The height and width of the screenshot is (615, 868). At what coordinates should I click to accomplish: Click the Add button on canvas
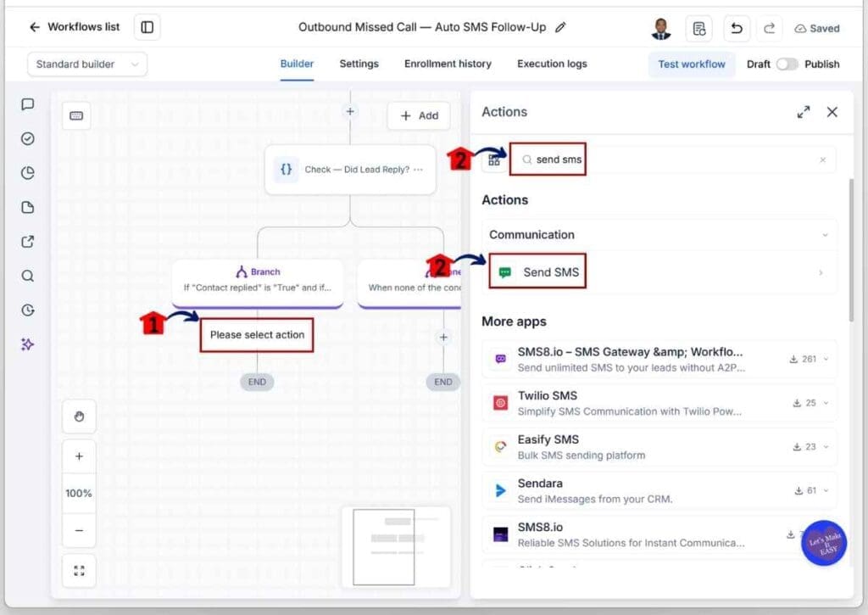tap(419, 116)
